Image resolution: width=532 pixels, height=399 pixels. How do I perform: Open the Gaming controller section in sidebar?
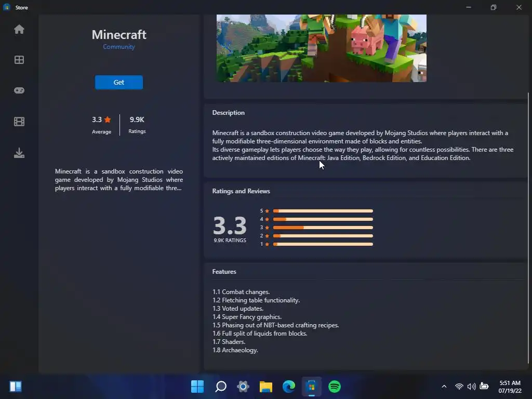[19, 90]
